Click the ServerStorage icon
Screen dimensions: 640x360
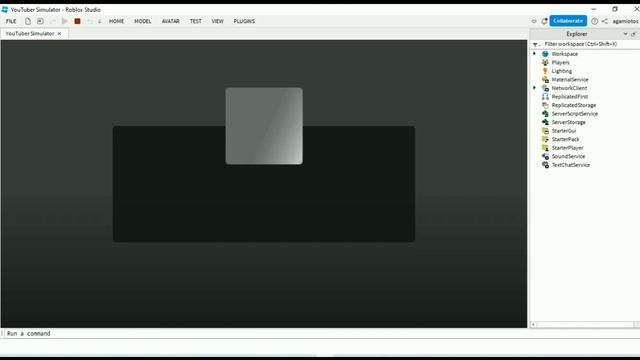coord(545,122)
